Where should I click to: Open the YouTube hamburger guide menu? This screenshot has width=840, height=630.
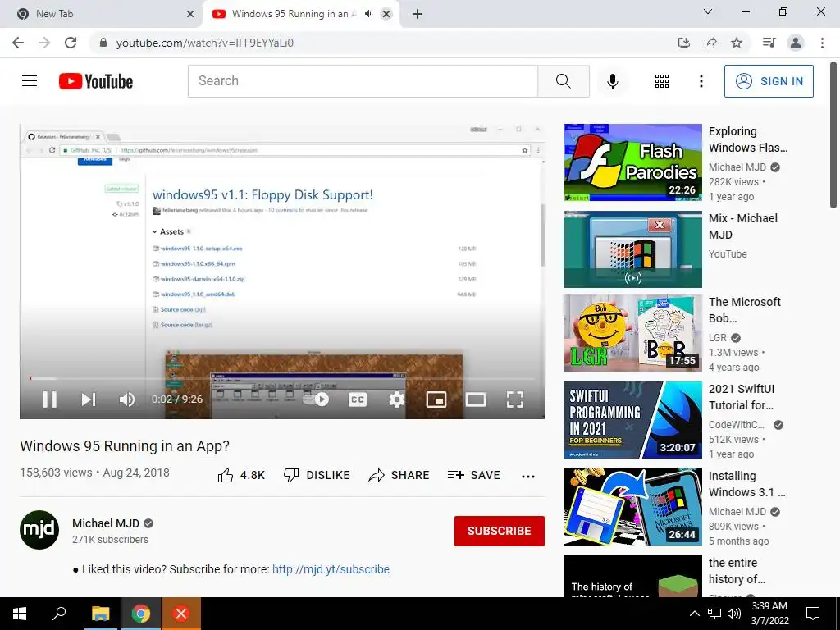(x=30, y=81)
